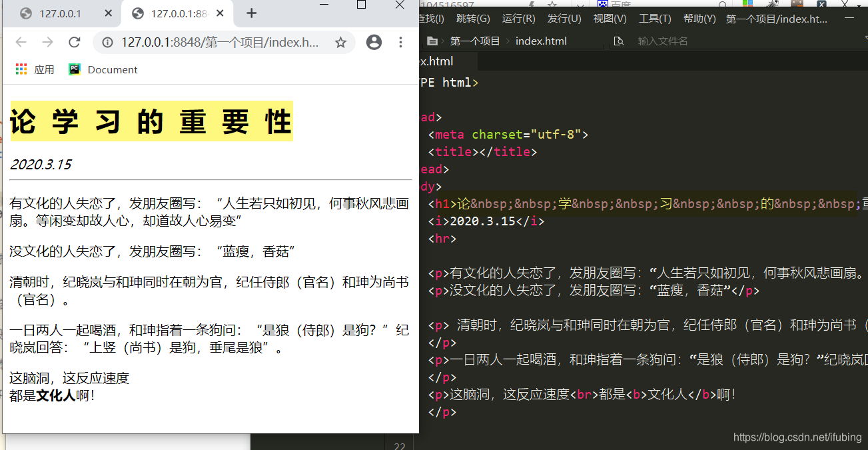Click the <h1> heading code line
Image resolution: width=868 pixels, height=450 pixels.
[648, 203]
